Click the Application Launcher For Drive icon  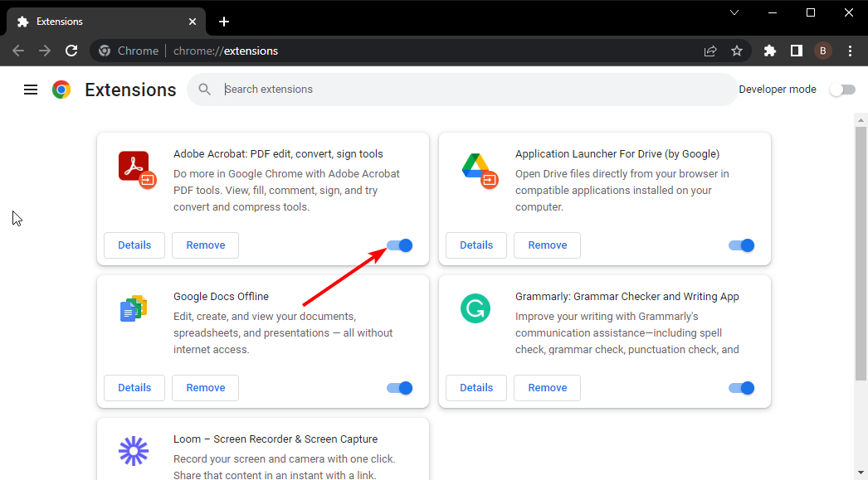coord(476,168)
